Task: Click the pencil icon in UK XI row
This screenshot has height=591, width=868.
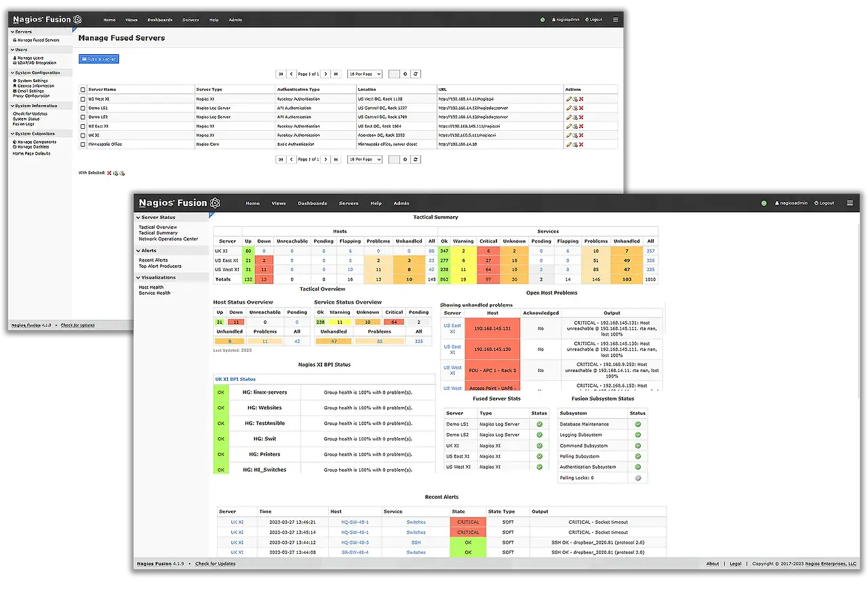Action: [x=569, y=135]
